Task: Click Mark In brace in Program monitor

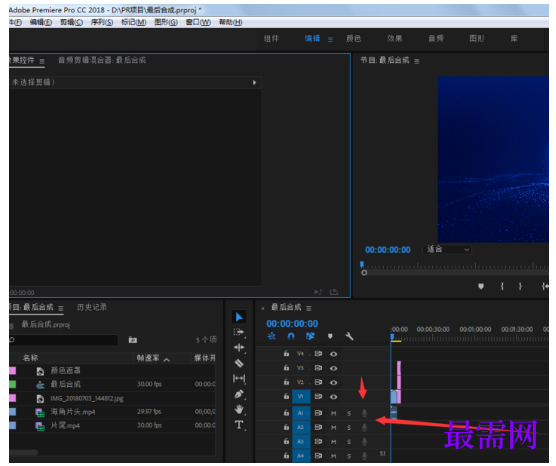Action: click(502, 286)
